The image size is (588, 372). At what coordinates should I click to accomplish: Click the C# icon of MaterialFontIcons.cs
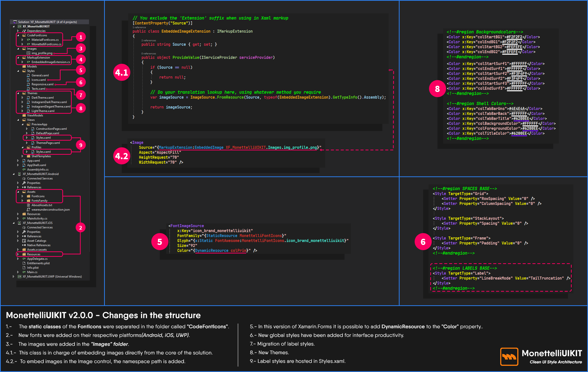(28, 40)
